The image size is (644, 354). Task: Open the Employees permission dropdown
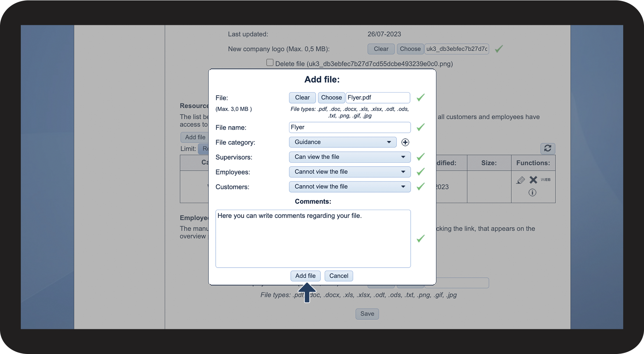pos(350,172)
